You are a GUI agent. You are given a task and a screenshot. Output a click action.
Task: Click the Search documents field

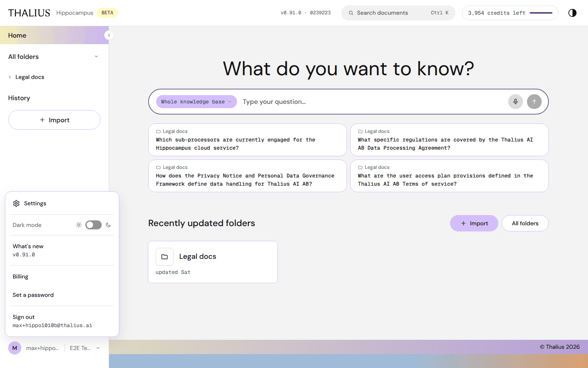(398, 13)
